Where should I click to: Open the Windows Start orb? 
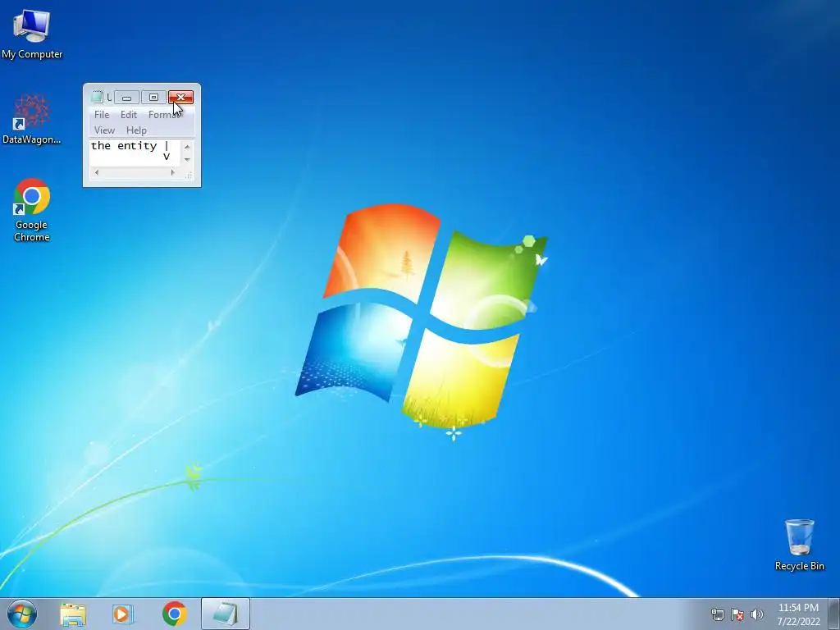coord(22,614)
